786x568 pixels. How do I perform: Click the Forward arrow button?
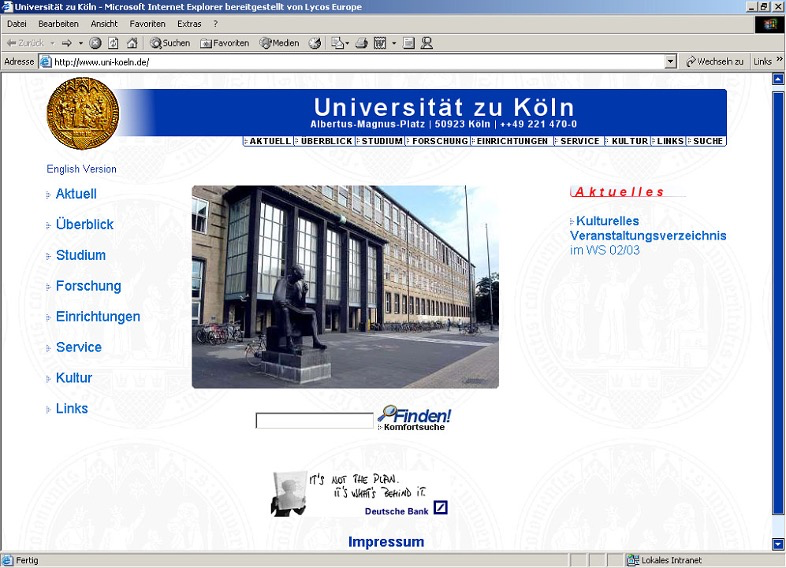tap(67, 43)
